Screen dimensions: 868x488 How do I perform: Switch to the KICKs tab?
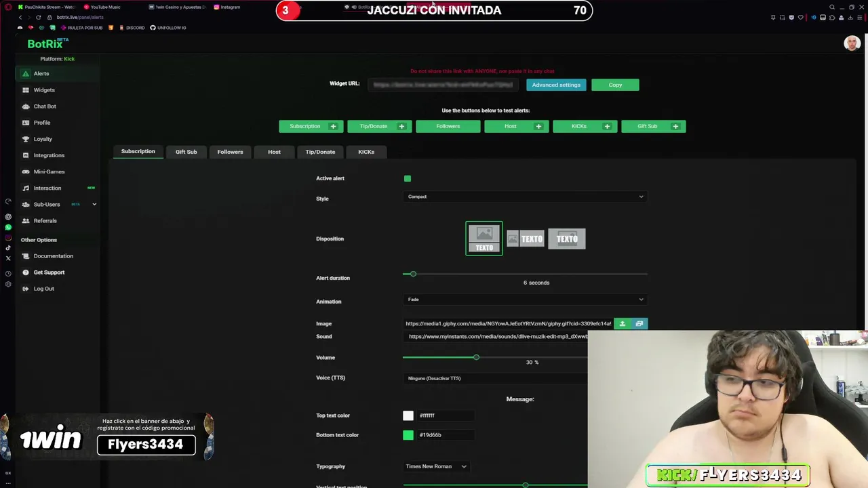pyautogui.click(x=366, y=152)
